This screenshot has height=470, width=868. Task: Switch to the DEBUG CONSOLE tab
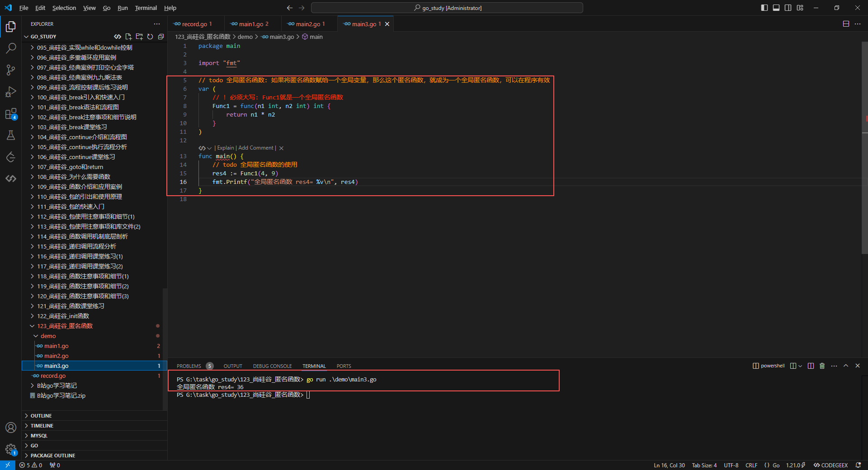click(x=272, y=366)
